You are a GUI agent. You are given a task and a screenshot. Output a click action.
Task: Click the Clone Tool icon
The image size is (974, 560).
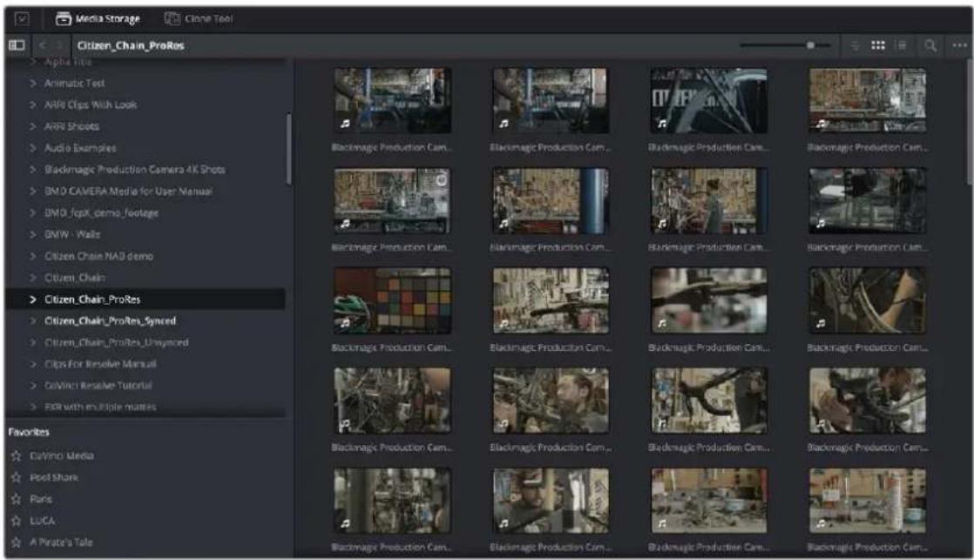pyautogui.click(x=172, y=18)
